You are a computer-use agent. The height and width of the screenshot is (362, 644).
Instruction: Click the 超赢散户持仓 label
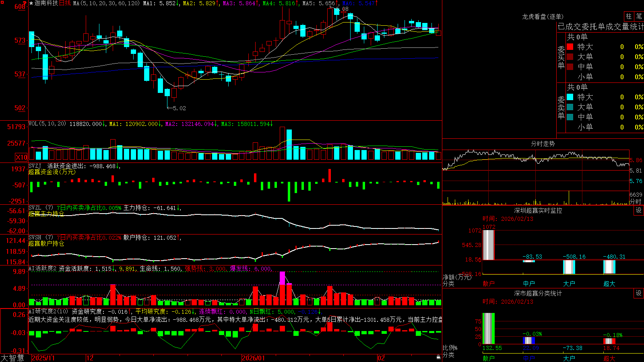pos(46,243)
